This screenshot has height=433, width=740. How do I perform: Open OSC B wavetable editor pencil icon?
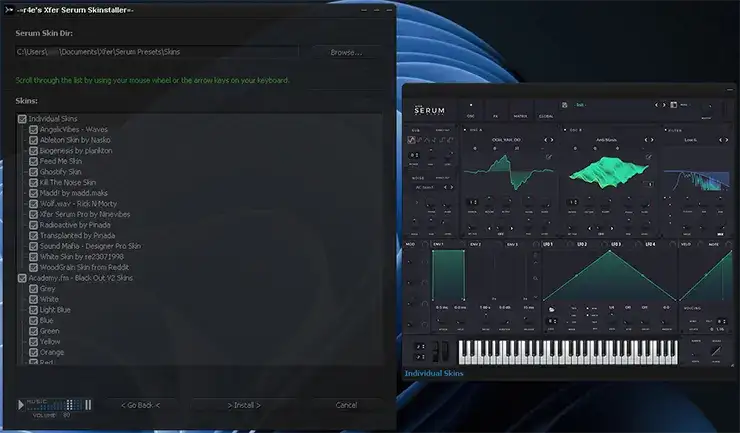point(648,157)
